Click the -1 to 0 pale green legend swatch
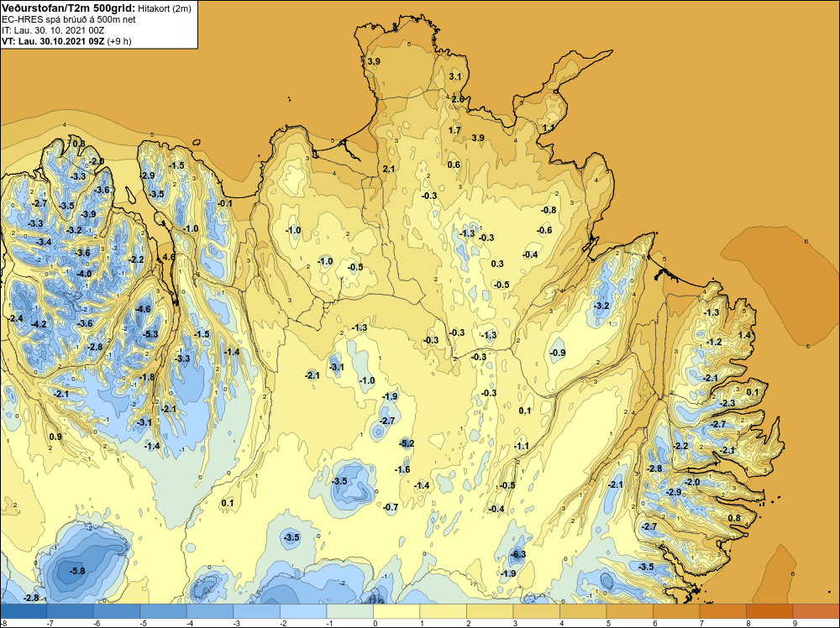Screen dimensions: 840x628 349,611
